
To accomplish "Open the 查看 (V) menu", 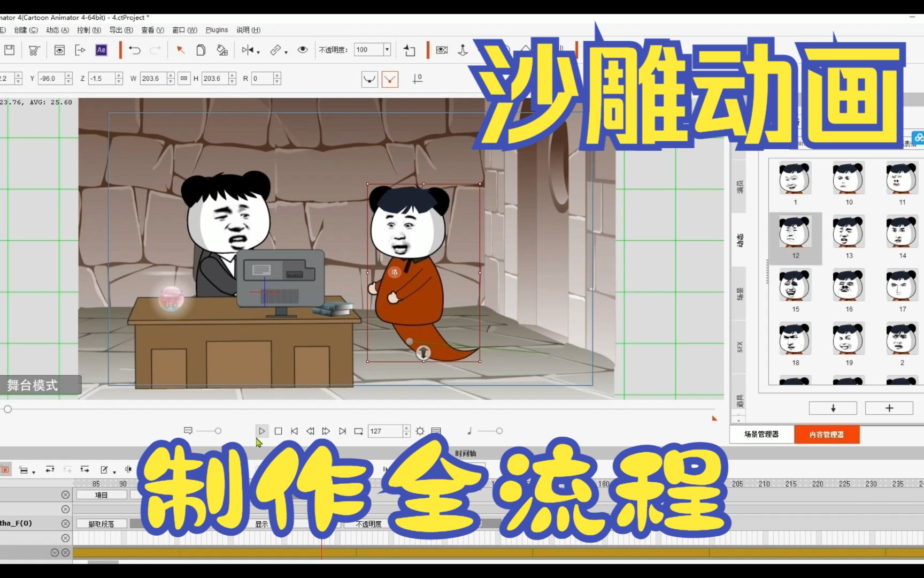I will click(x=152, y=30).
